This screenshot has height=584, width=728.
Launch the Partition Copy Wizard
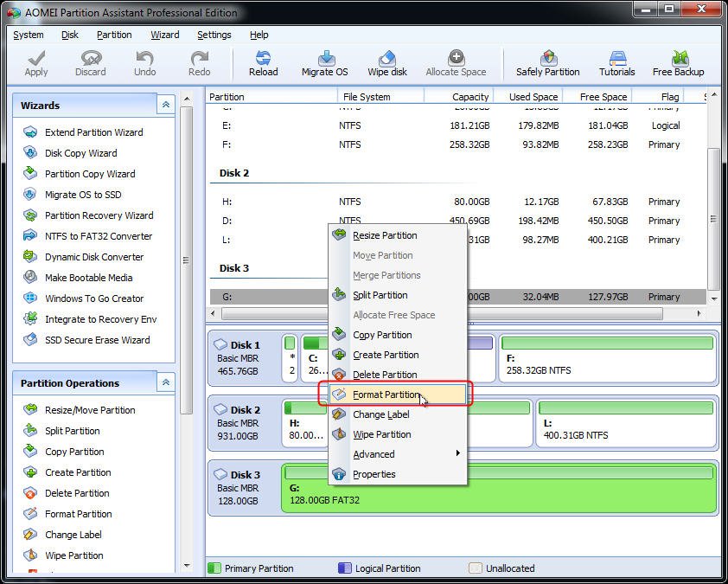(80, 174)
